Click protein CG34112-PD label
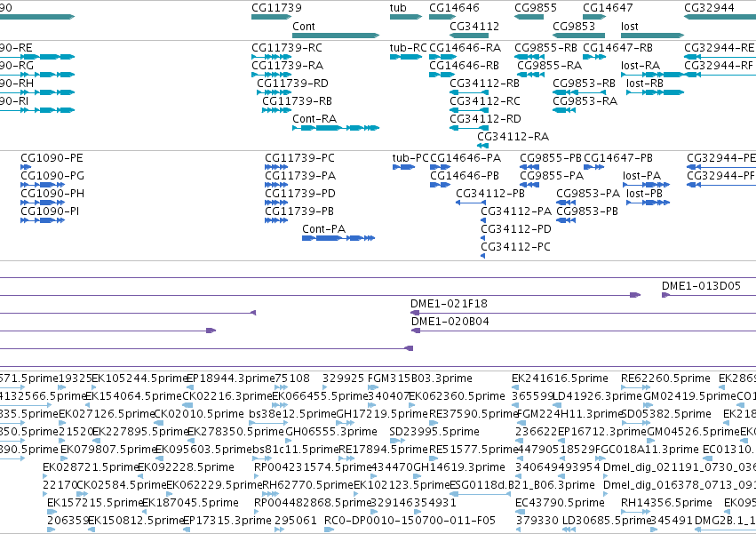The height and width of the screenshot is (534, 756). tap(516, 229)
